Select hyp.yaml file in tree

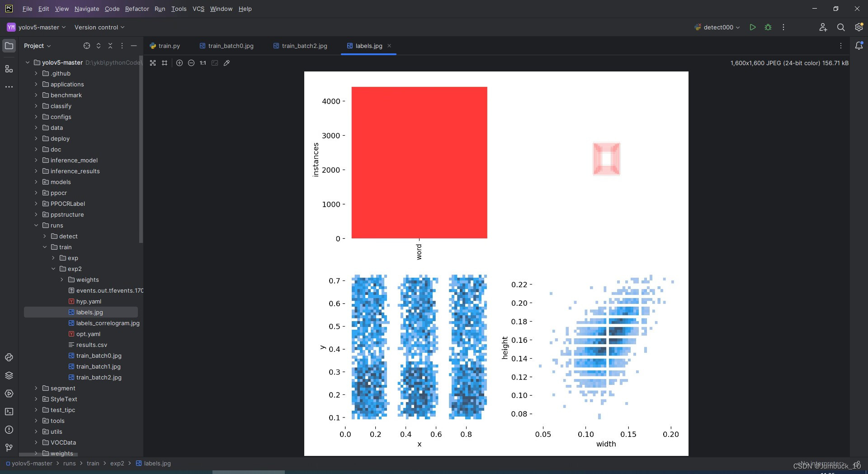pos(85,301)
